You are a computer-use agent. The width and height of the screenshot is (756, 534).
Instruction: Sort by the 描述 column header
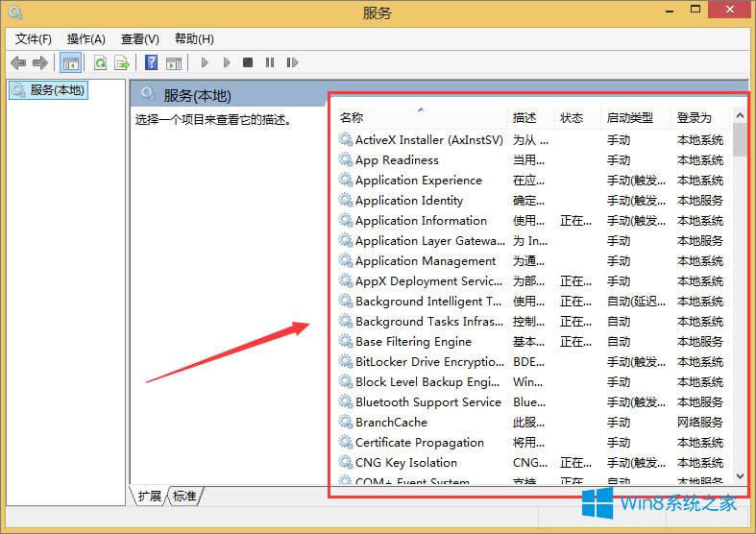tap(531, 117)
